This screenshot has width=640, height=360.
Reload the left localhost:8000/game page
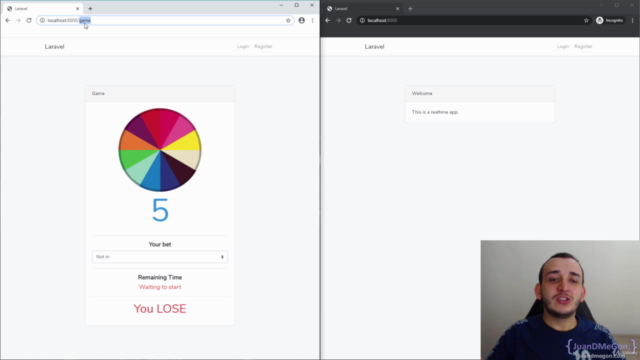(29, 20)
